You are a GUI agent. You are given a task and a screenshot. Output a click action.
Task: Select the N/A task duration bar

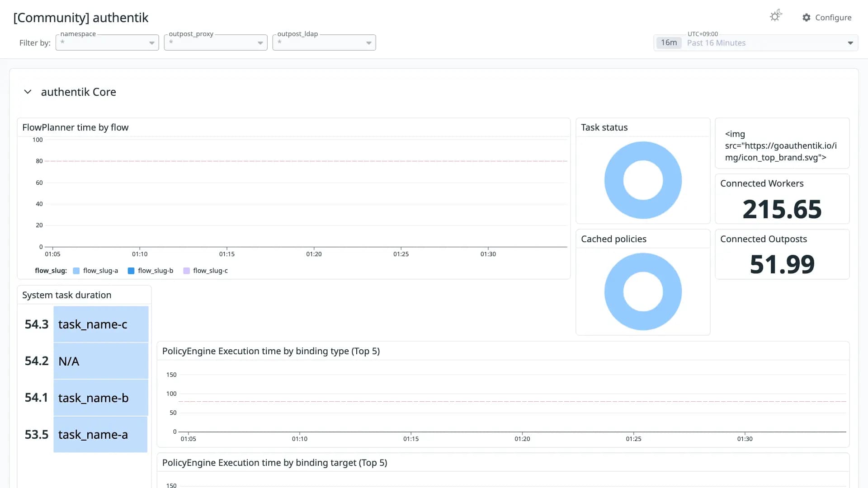101,361
